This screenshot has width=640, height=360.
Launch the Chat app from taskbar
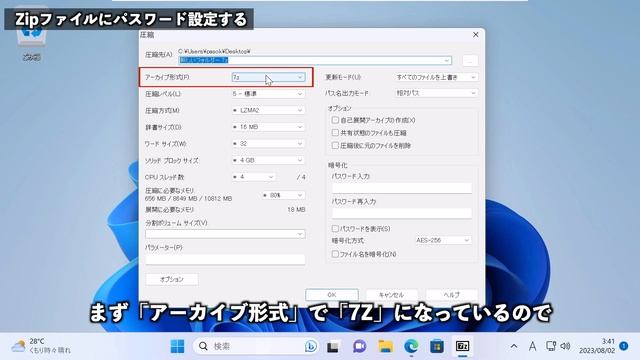(x=359, y=346)
